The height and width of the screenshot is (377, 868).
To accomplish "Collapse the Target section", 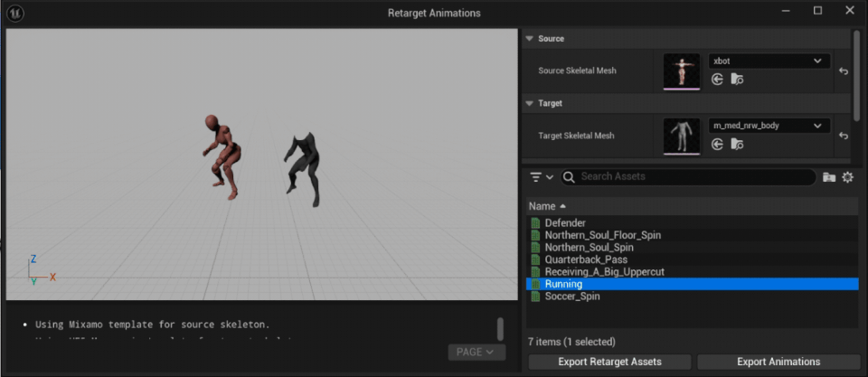I will (x=530, y=103).
